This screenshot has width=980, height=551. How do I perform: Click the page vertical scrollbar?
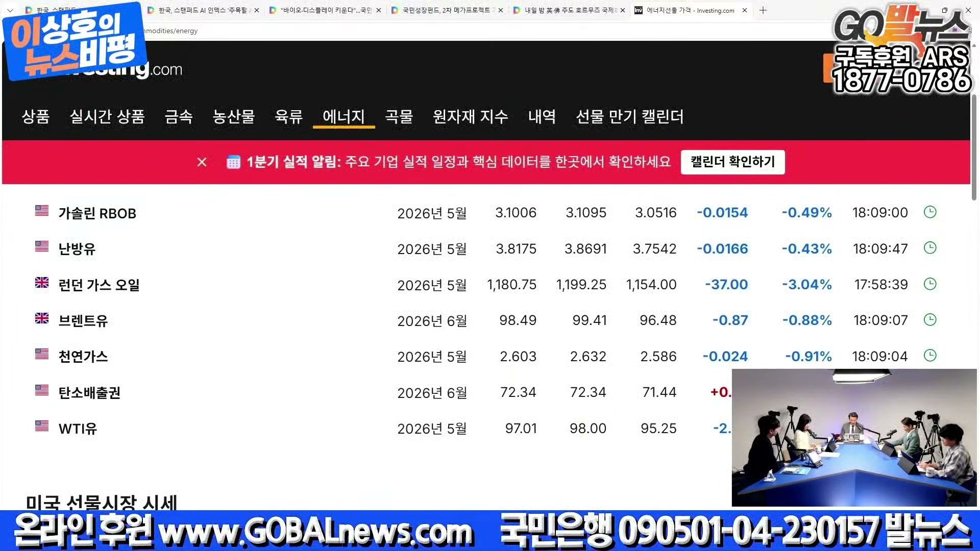pos(974,148)
